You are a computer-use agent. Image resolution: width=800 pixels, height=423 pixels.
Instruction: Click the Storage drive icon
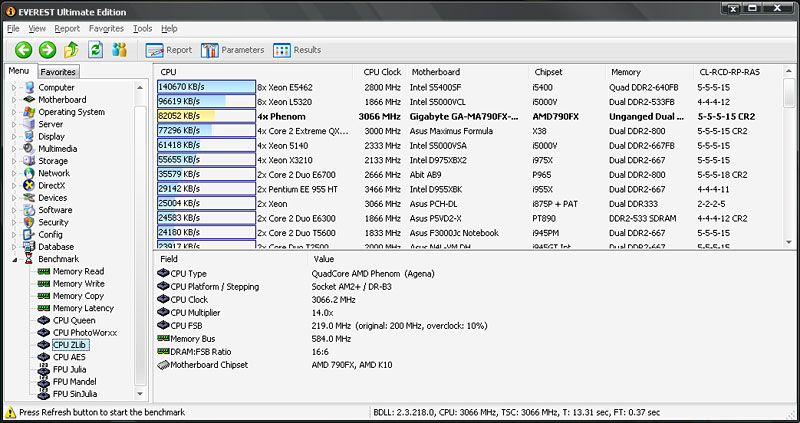click(x=30, y=161)
